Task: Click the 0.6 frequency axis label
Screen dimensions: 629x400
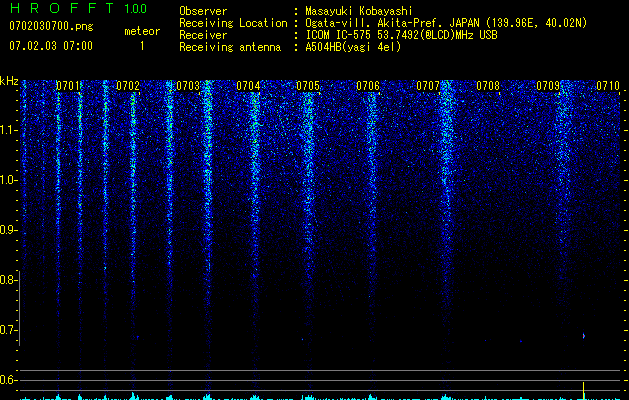Action: point(9,380)
